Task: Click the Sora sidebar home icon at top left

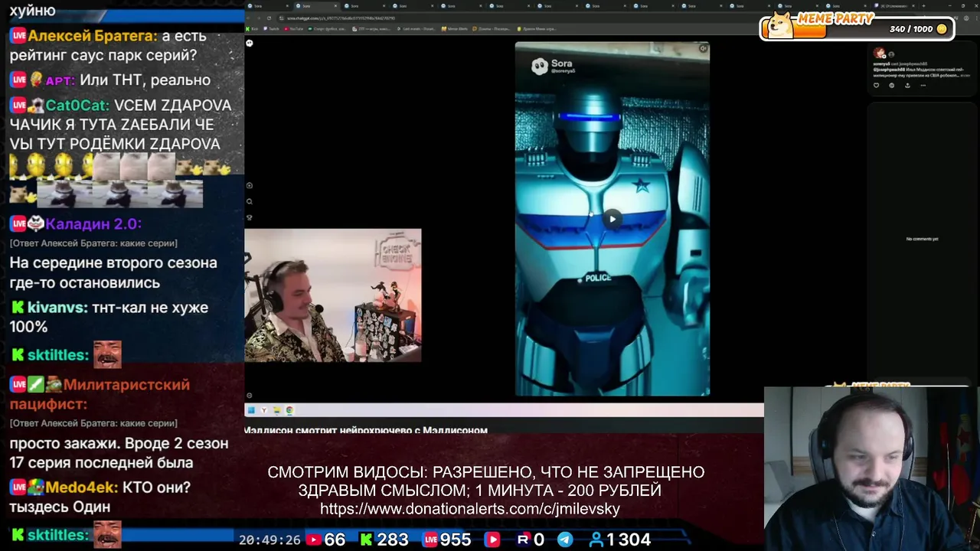Action: [x=249, y=43]
